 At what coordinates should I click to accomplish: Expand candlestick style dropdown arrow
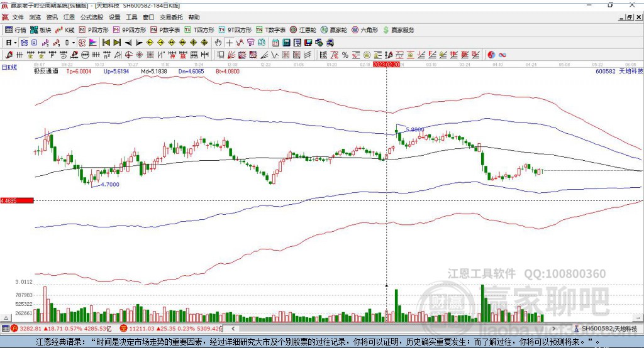tap(74, 43)
